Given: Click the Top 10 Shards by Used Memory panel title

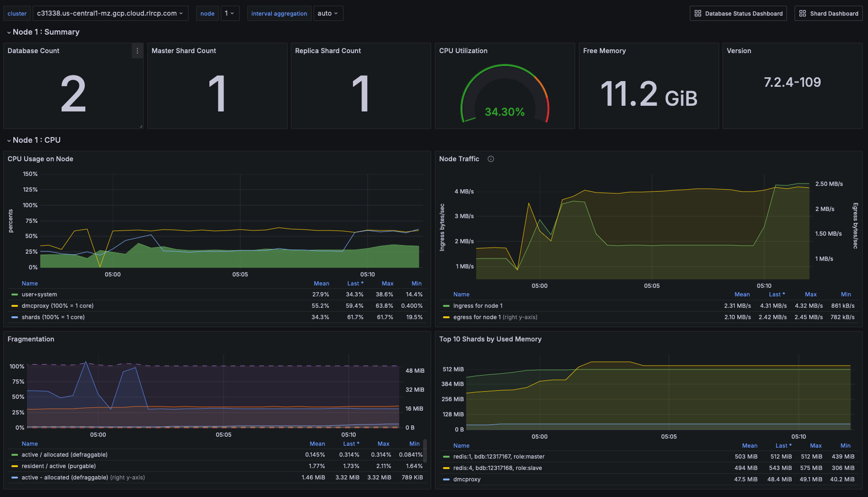Looking at the screenshot, I should pyautogui.click(x=490, y=339).
